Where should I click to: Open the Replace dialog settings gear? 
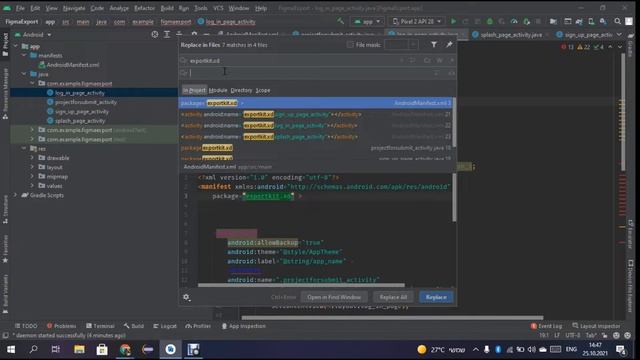[187, 297]
